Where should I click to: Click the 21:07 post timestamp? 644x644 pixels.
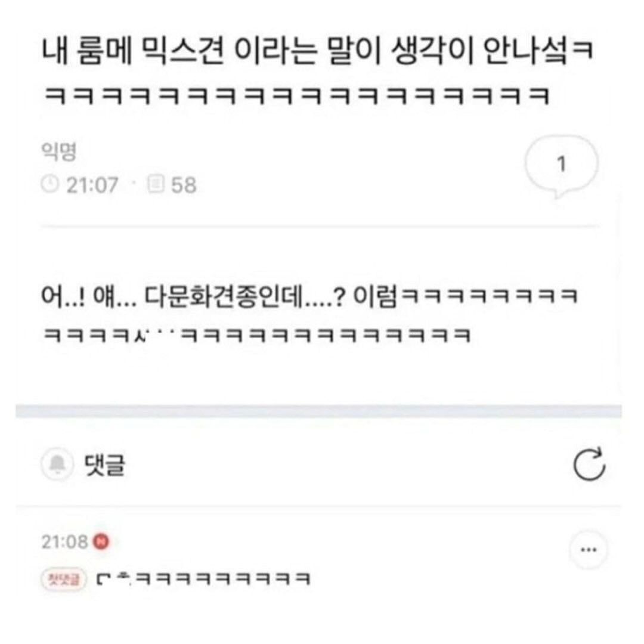pyautogui.click(x=92, y=185)
